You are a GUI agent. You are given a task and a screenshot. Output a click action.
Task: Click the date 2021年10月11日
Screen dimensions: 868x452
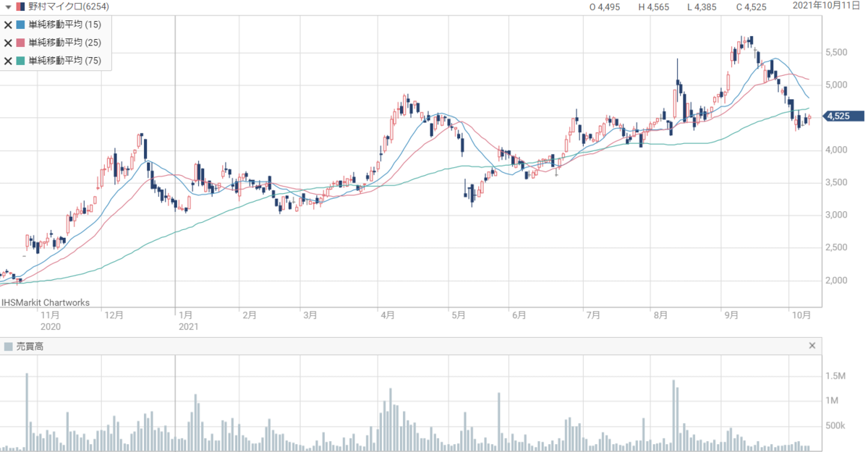(x=826, y=7)
